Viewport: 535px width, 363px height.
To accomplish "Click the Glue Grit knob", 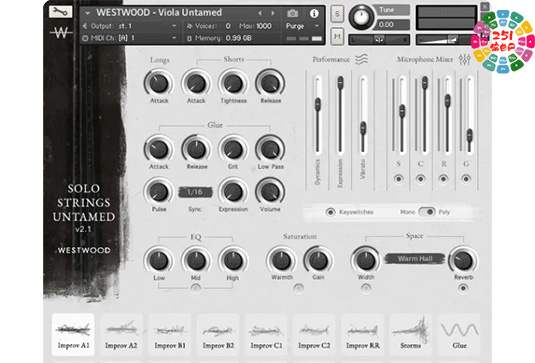I will [233, 149].
